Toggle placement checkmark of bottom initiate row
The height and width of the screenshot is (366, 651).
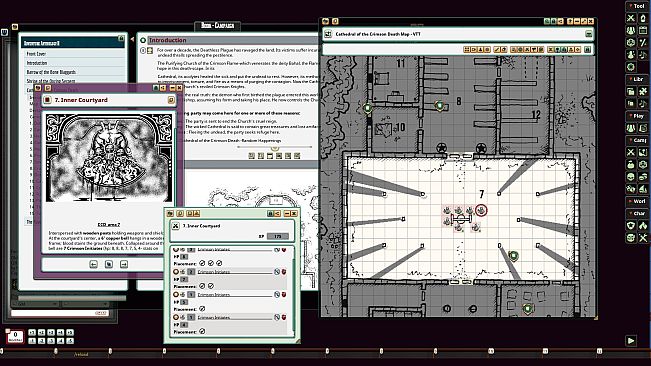[x=202, y=331]
